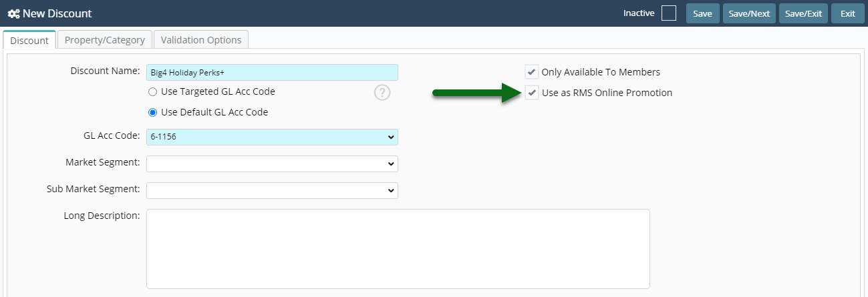868x297 pixels.
Task: Click the Exit button
Action: (848, 13)
